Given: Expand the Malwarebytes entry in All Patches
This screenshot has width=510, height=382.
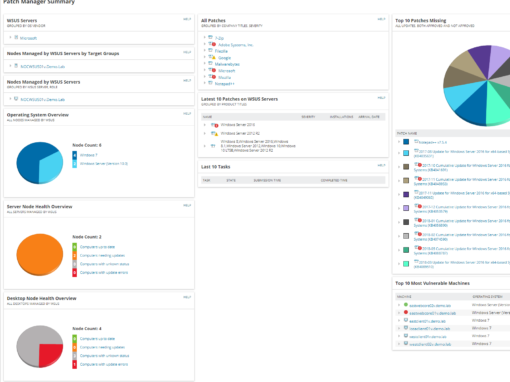Looking at the screenshot, I should tap(204, 63).
